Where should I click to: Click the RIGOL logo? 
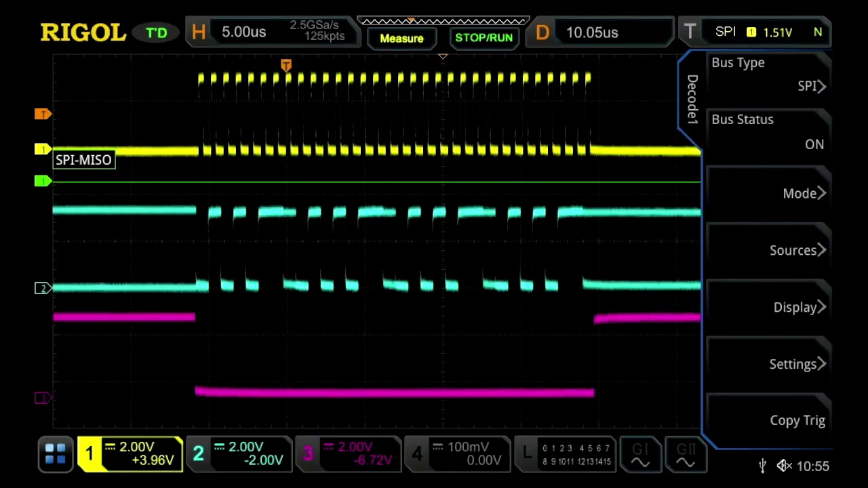83,32
